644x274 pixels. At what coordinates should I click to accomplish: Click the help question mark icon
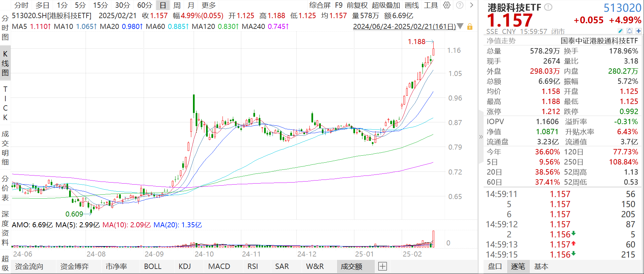(x=460, y=5)
